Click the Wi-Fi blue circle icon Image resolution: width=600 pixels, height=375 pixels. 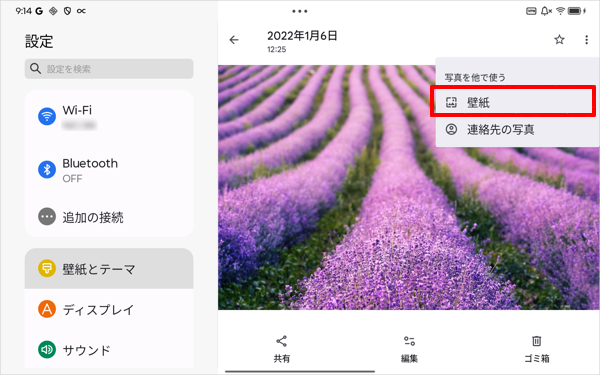[x=47, y=116]
